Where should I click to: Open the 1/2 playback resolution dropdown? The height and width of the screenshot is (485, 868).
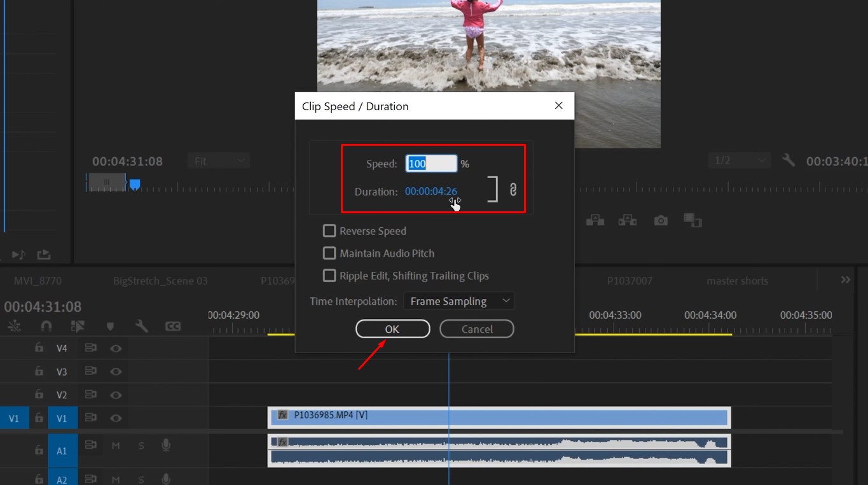click(x=738, y=160)
